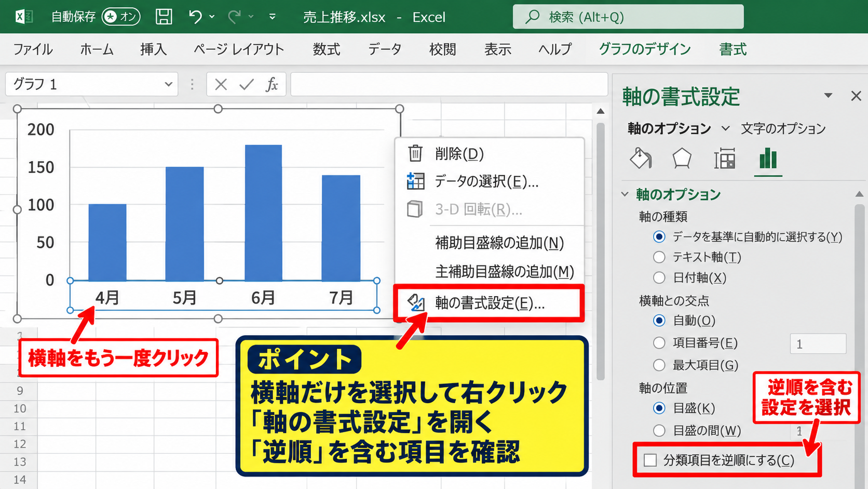Switch to the ホーム ribbon tab

97,49
